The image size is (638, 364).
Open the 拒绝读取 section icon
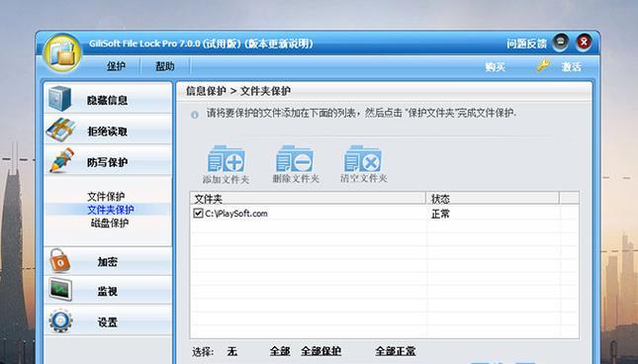tap(60, 131)
